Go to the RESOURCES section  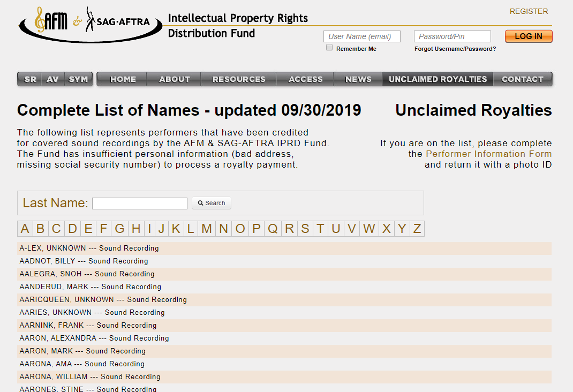[x=238, y=79]
